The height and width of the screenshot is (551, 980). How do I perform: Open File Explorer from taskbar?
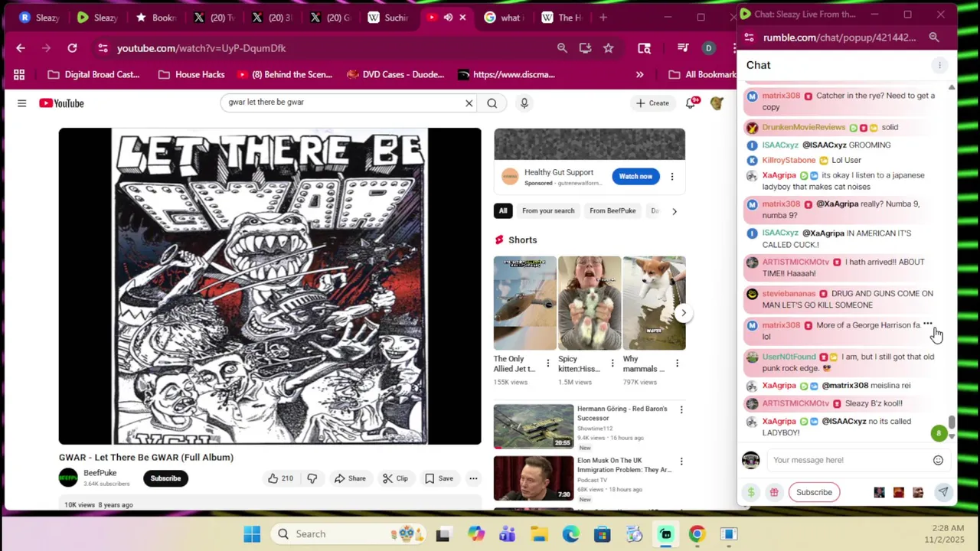tap(539, 534)
